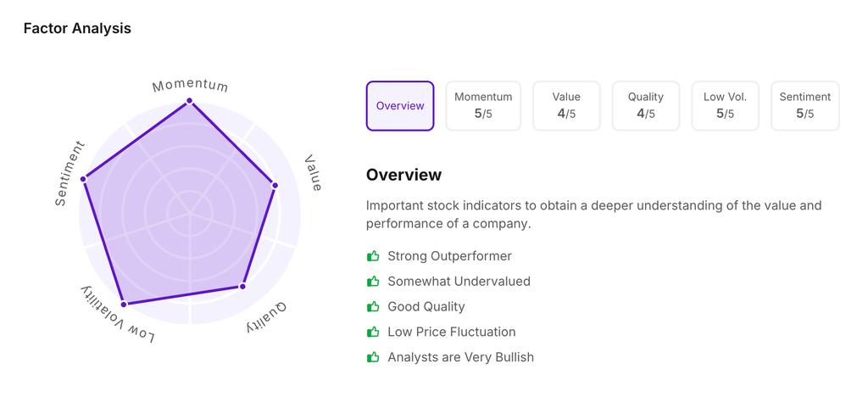Click the Sentiment vertex on radar chart

(x=83, y=179)
